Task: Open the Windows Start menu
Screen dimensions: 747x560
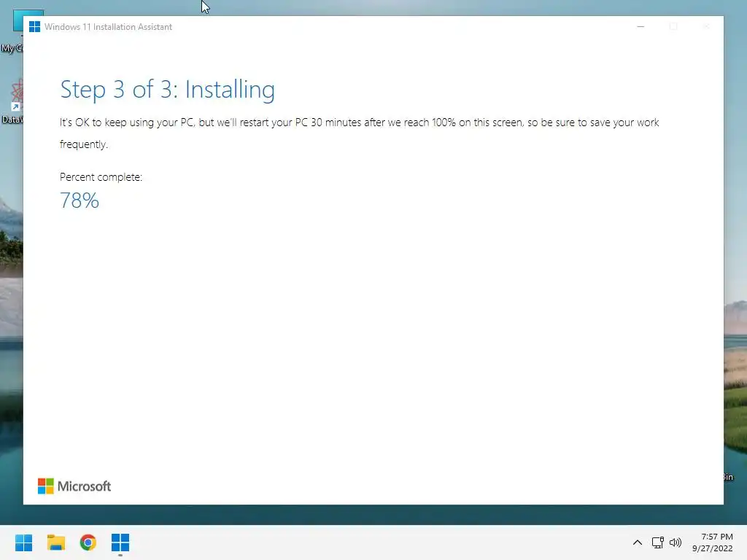Action: [24, 542]
